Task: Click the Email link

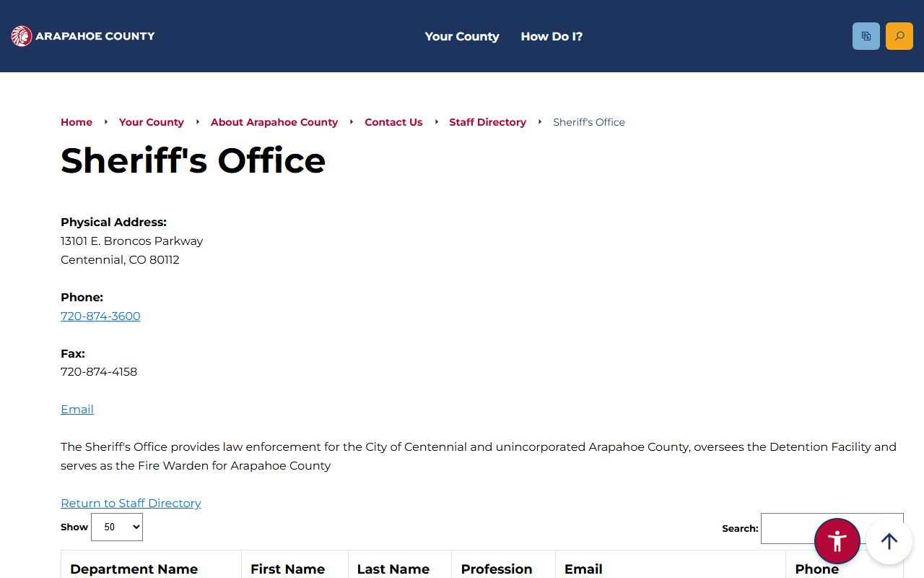Action: click(77, 409)
